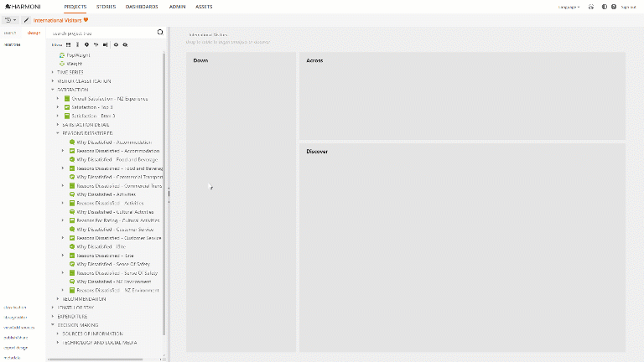This screenshot has width=644, height=362.
Task: Open the help icon in header
Action: [614, 7]
